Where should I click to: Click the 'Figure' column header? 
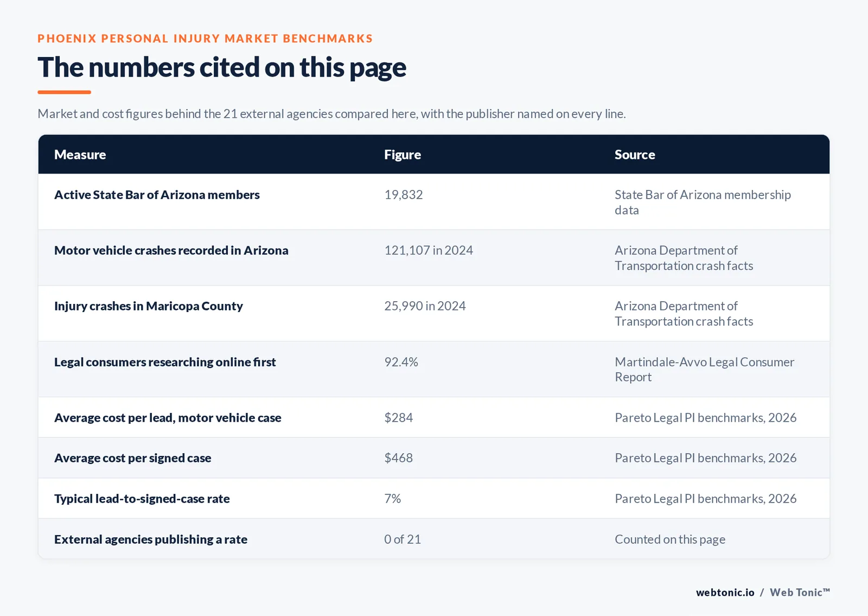(x=403, y=155)
